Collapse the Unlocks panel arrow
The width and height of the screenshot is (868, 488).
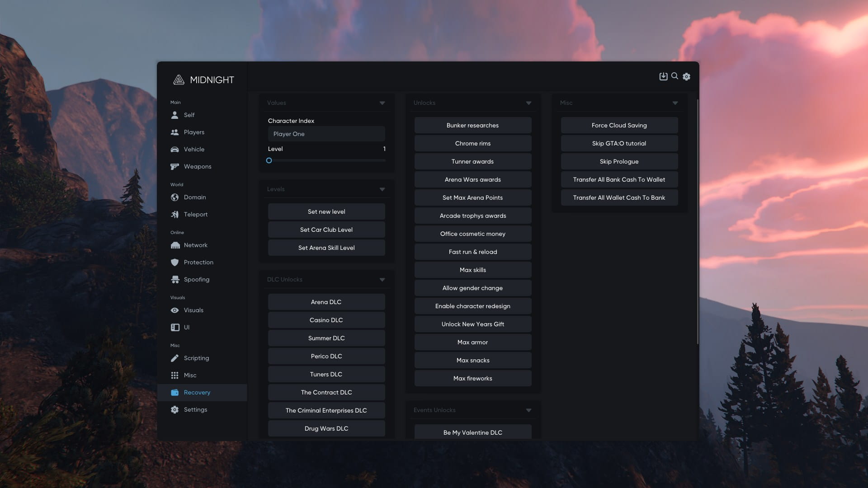pos(528,103)
